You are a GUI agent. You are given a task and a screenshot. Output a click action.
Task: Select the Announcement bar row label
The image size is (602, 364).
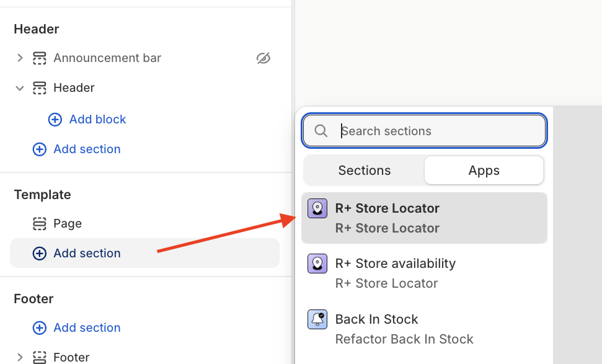click(x=107, y=58)
